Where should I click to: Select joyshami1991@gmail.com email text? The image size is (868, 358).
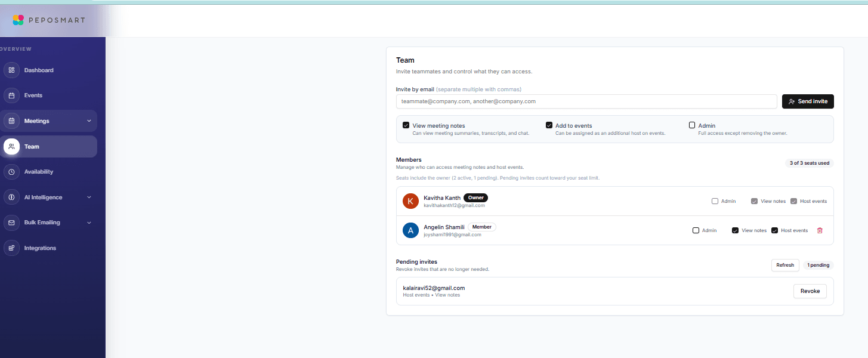(452, 234)
